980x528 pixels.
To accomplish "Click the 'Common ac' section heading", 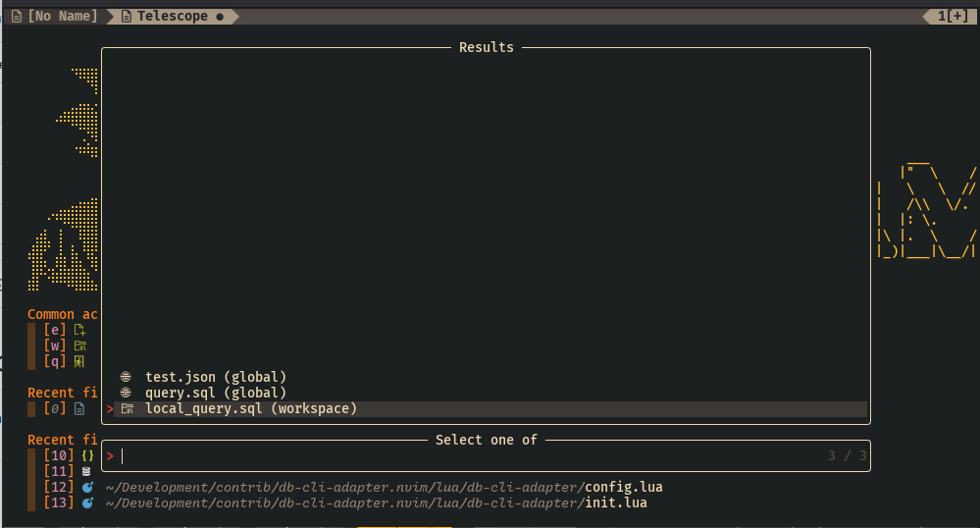I will [63, 314].
